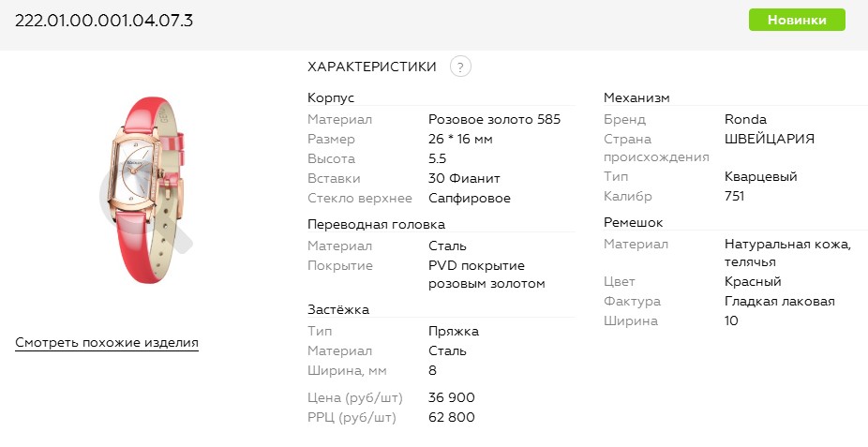Click the Розовое золото 585 material value
This screenshot has height=447, width=868.
pyautogui.click(x=494, y=119)
